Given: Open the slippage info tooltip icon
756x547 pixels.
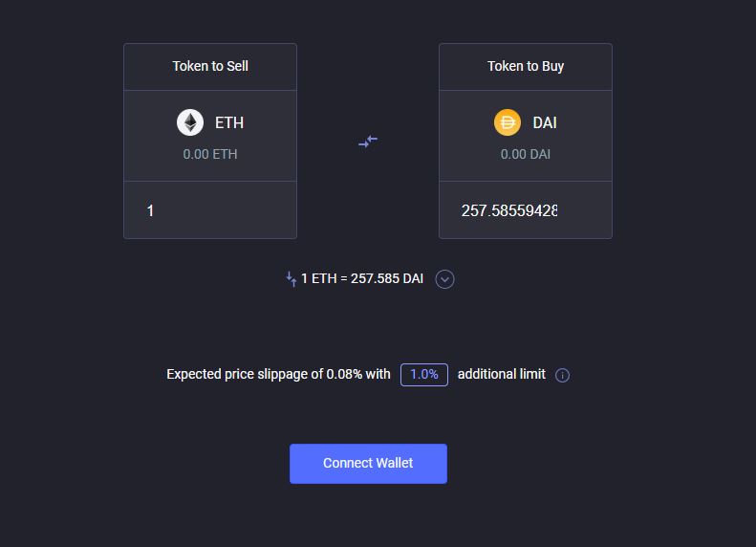Looking at the screenshot, I should tap(562, 375).
